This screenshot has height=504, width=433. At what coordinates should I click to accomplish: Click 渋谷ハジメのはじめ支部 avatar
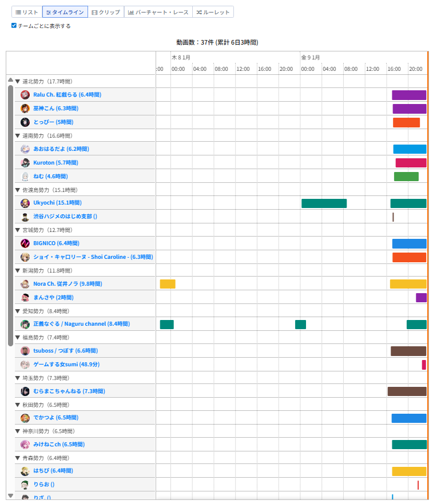[25, 217]
